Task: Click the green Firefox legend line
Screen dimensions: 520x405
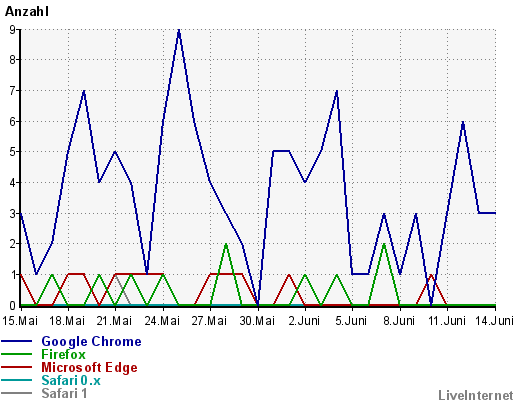Action: point(17,354)
